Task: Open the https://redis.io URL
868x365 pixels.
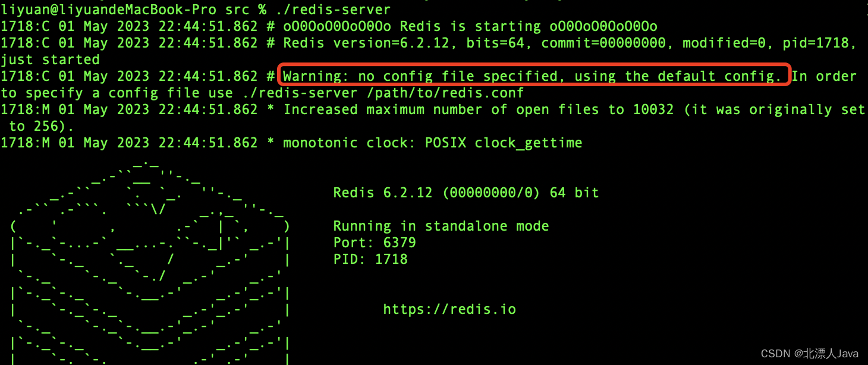Action: pyautogui.click(x=449, y=309)
